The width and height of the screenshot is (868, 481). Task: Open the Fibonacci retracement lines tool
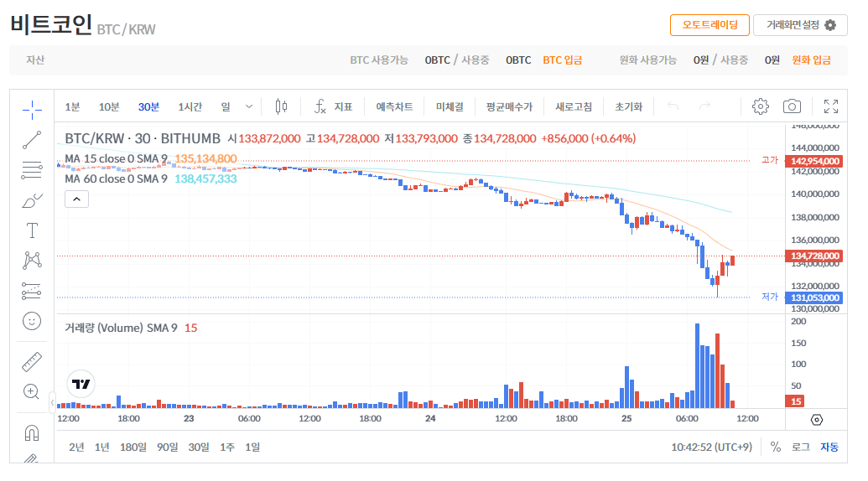click(x=32, y=170)
